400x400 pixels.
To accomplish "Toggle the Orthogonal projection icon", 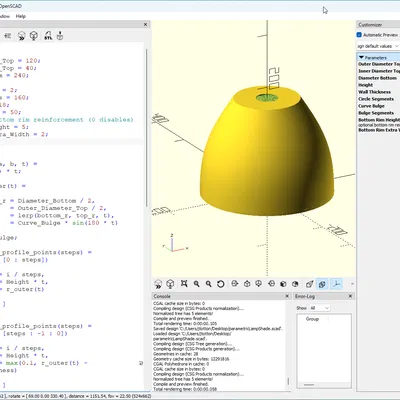I will [322, 284].
